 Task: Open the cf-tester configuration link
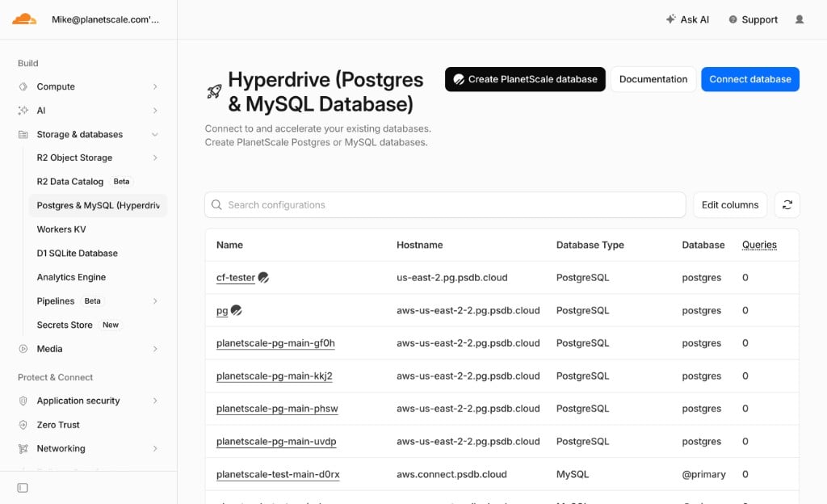point(235,278)
